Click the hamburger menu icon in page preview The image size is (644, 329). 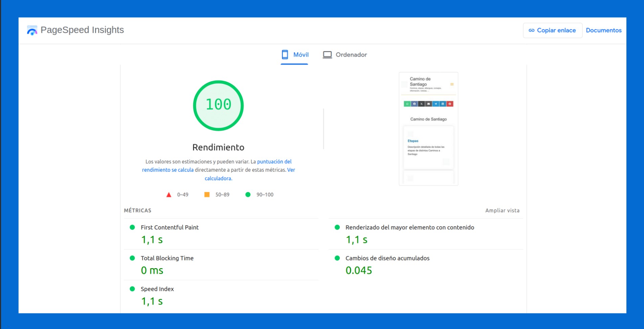click(x=452, y=84)
